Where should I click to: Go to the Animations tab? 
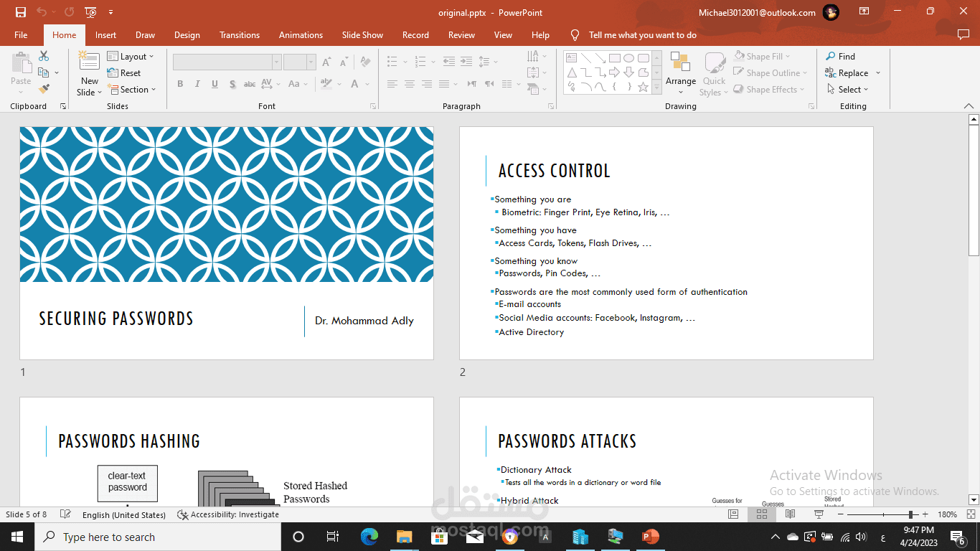click(301, 35)
